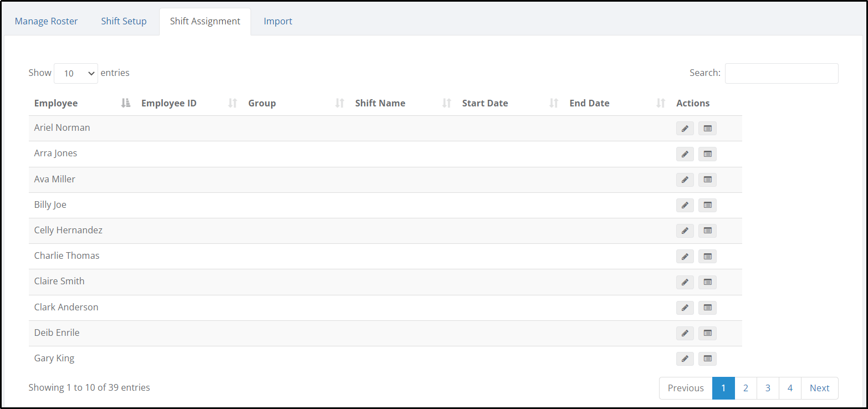The height and width of the screenshot is (409, 868).
Task: Focus the Search input field
Action: click(782, 73)
